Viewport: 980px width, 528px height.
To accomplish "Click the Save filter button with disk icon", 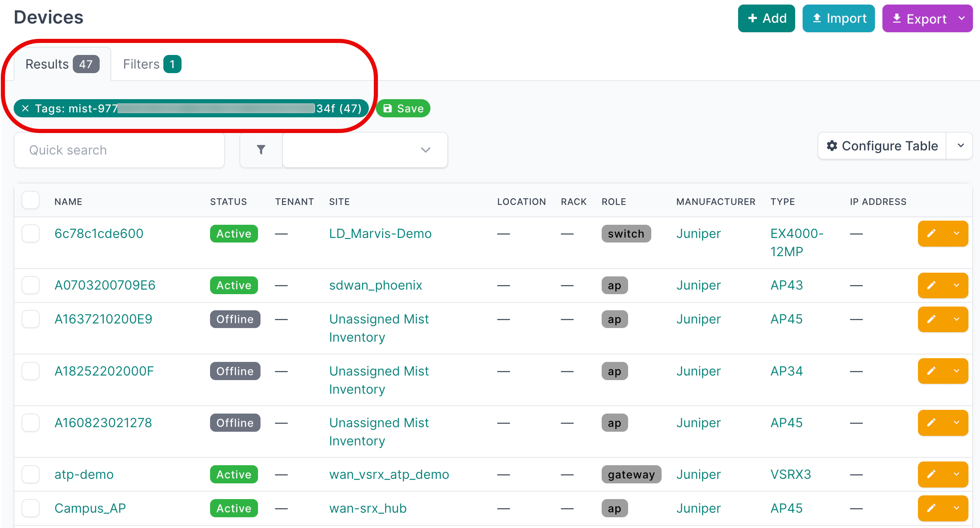I will point(403,108).
